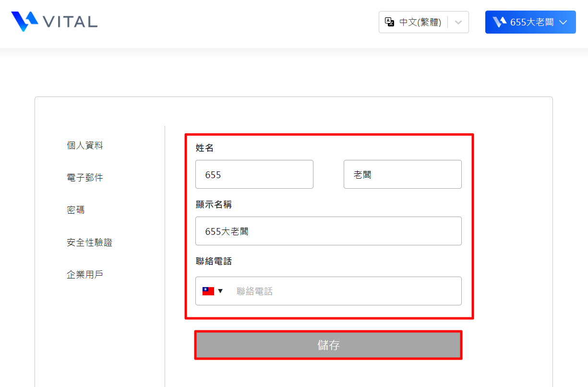
Task: Click the name field containing 老闆
Action: click(402, 174)
